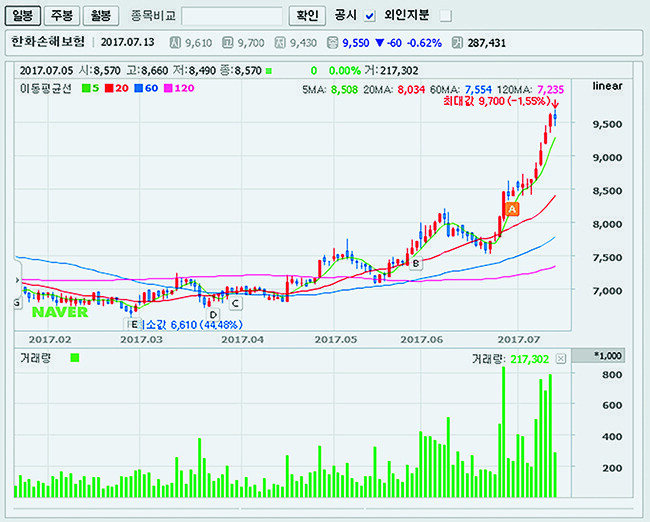Click the red 20-day moving average swatch

[x=109, y=88]
